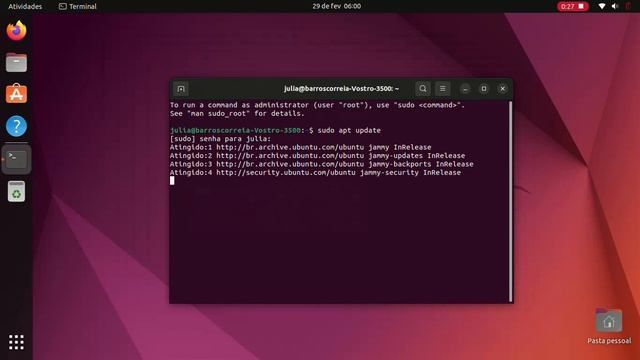Click the 'sudo apt update' command text

pyautogui.click(x=349, y=130)
